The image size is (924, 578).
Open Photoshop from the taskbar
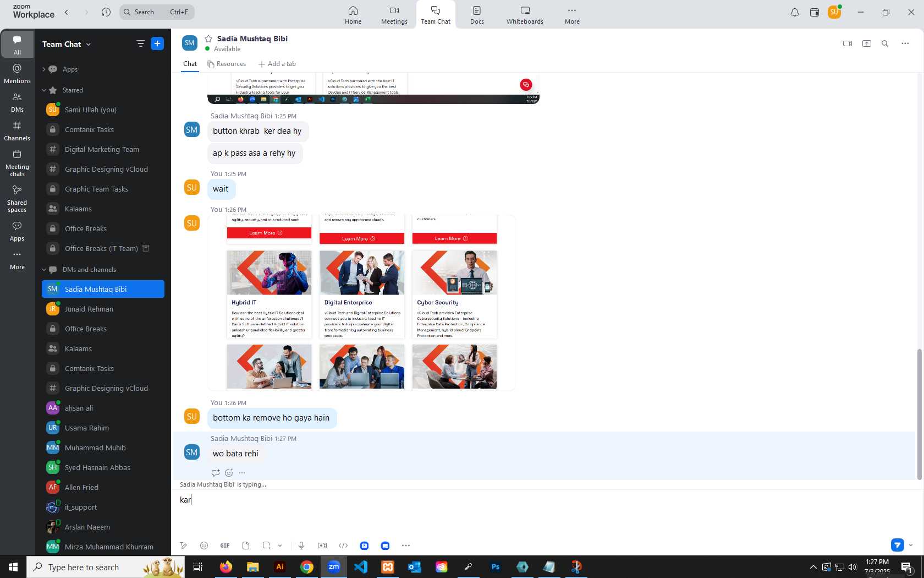pos(496,567)
